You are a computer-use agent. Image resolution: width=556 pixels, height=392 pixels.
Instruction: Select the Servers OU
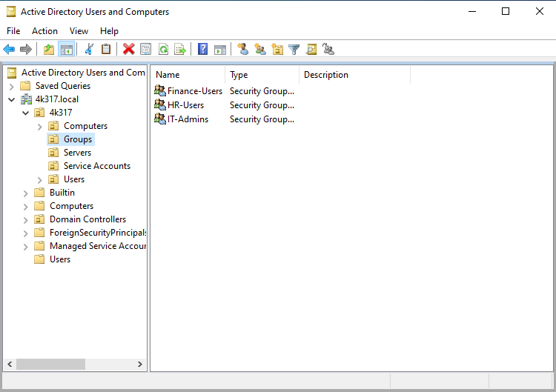[77, 153]
